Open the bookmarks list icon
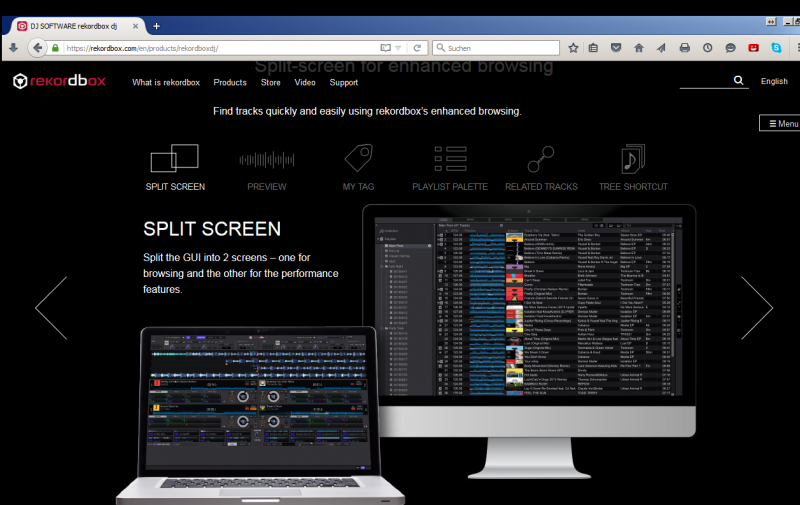The width and height of the screenshot is (800, 505). (x=593, y=48)
